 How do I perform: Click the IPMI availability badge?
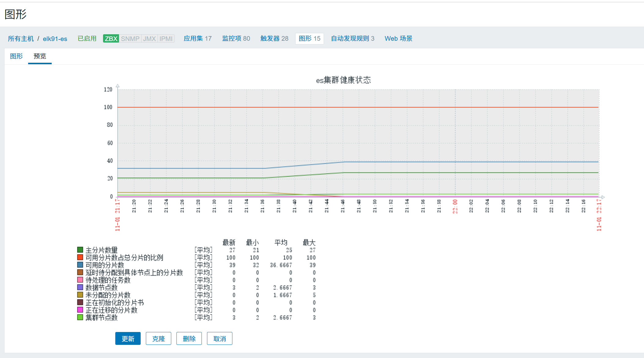[166, 39]
